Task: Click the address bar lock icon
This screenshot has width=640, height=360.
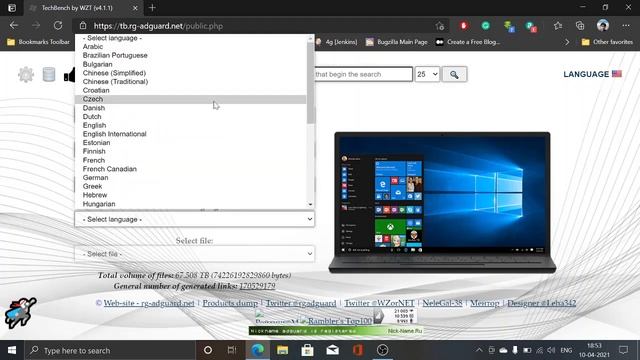Action: coord(83,26)
